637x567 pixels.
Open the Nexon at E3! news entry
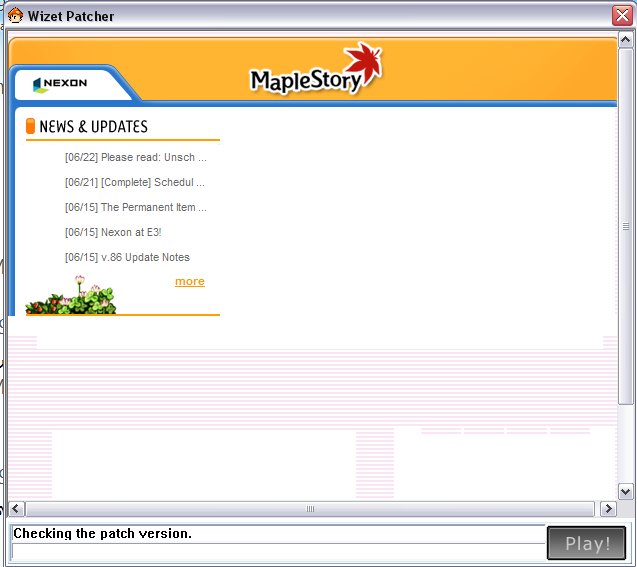(113, 232)
